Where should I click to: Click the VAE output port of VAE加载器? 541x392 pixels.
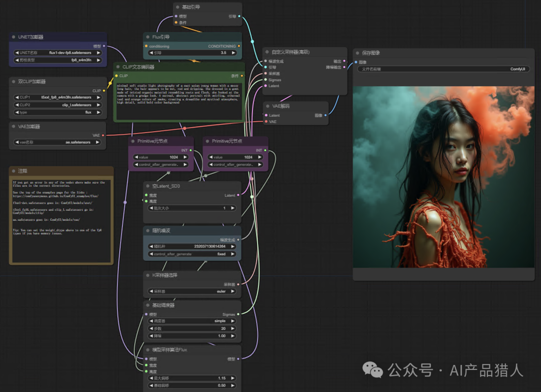click(103, 135)
